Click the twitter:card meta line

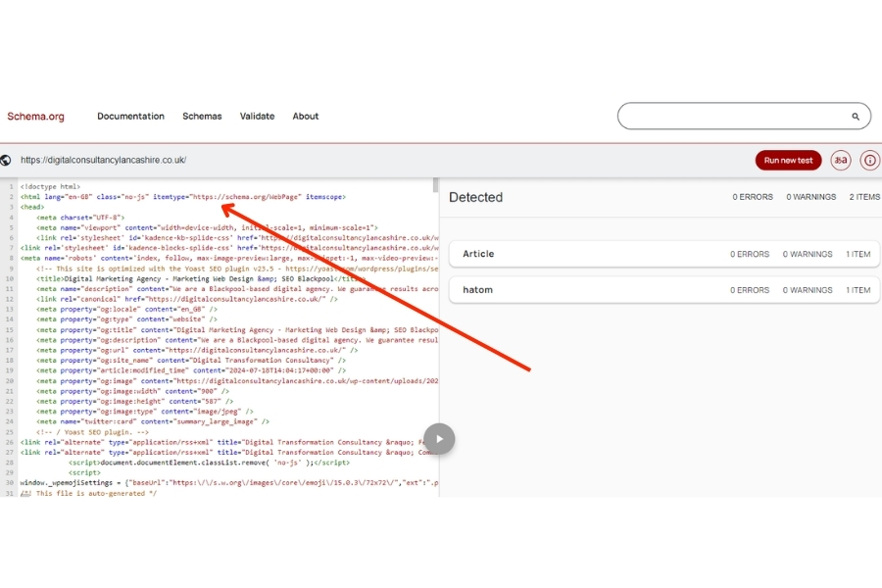click(x=153, y=421)
